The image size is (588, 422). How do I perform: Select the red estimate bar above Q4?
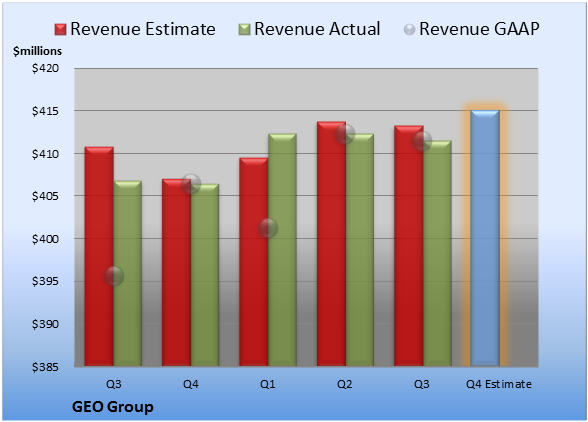(x=176, y=272)
